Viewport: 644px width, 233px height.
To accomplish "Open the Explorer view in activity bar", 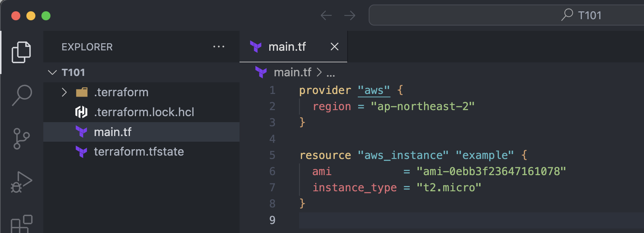I will click(x=21, y=52).
